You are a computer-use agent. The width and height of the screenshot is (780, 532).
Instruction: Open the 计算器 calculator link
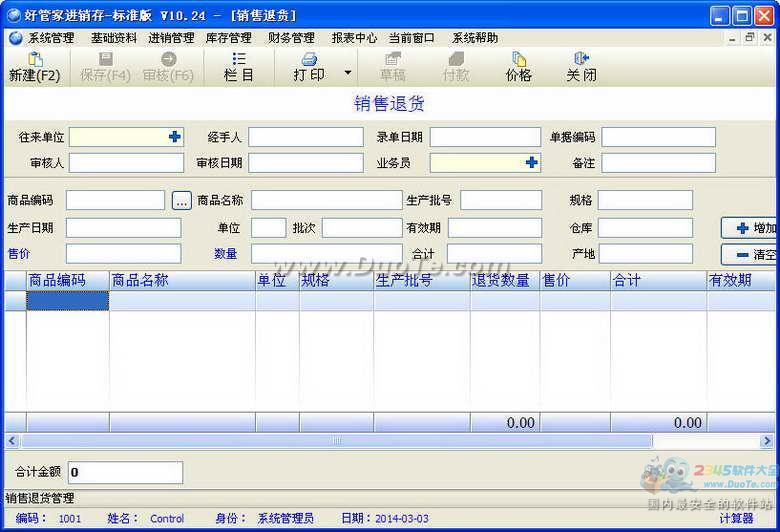pyautogui.click(x=736, y=519)
